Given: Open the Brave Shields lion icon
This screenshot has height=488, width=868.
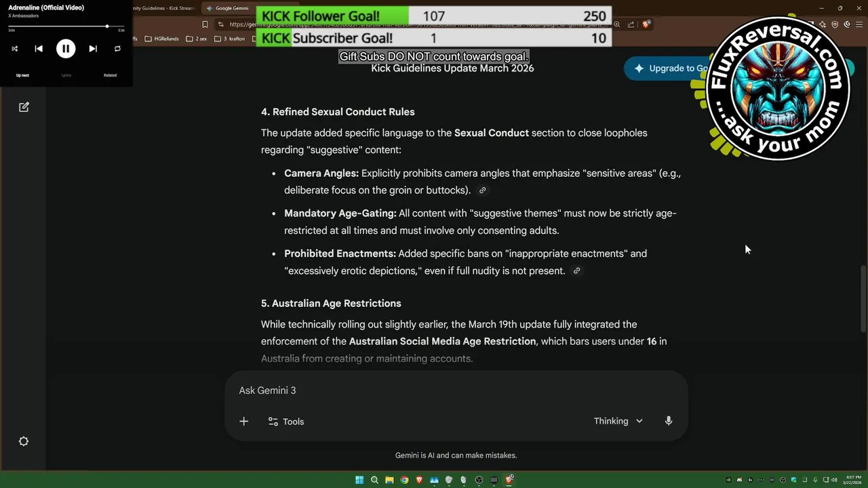Looking at the screenshot, I should click(646, 24).
